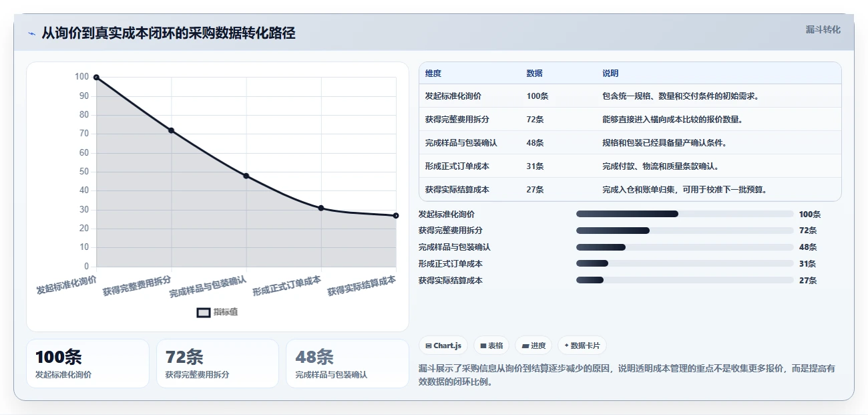Screen dimensions: 868x415
Task: Click table value 48条
Action: (x=535, y=143)
